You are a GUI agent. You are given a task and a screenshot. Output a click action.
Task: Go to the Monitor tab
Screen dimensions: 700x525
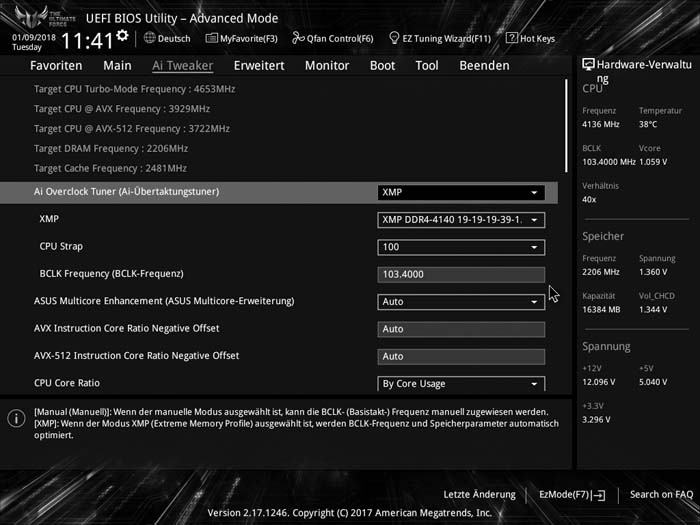327,66
